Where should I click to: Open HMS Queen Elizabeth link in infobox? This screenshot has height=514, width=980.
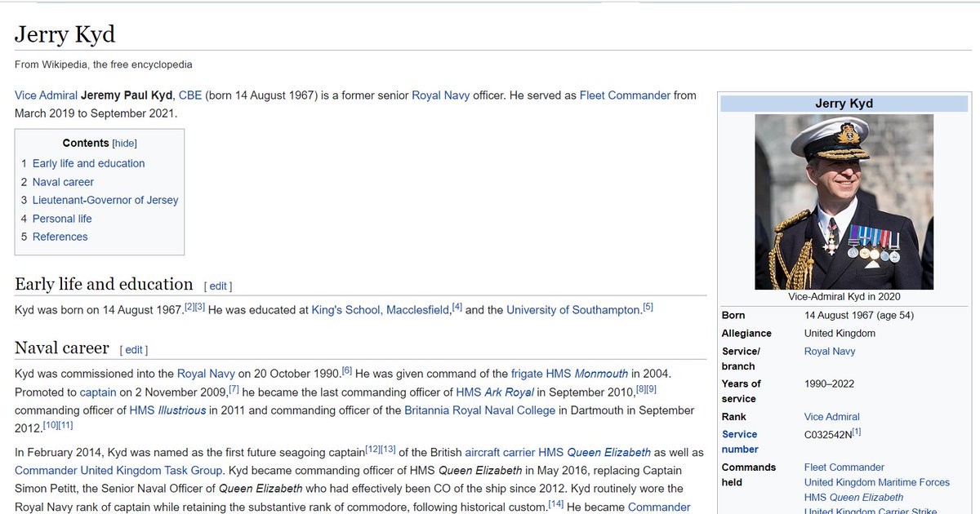click(x=853, y=497)
